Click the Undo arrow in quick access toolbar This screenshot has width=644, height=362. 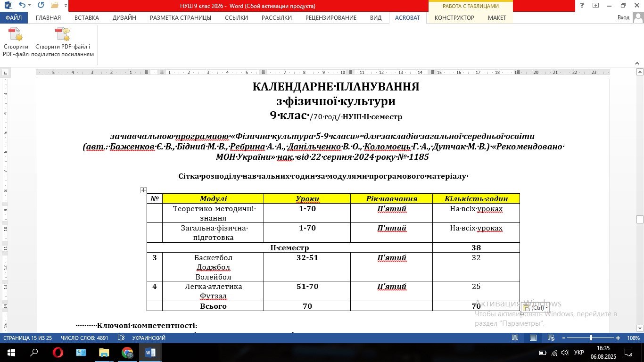coord(22,6)
